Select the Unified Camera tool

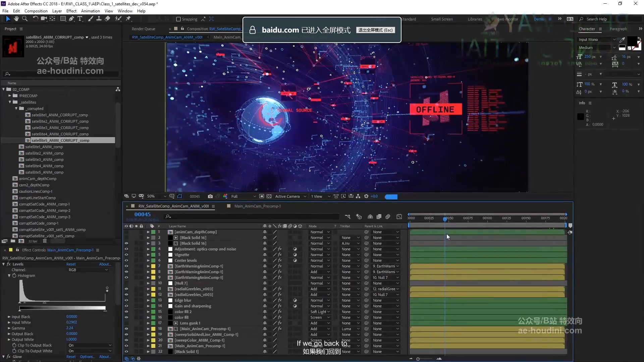point(44,19)
